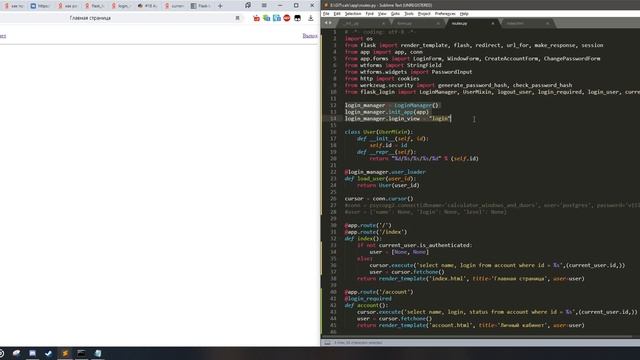This screenshot has width=640, height=360.
Task: Click the left-edge link on web page
Action: 3,36
